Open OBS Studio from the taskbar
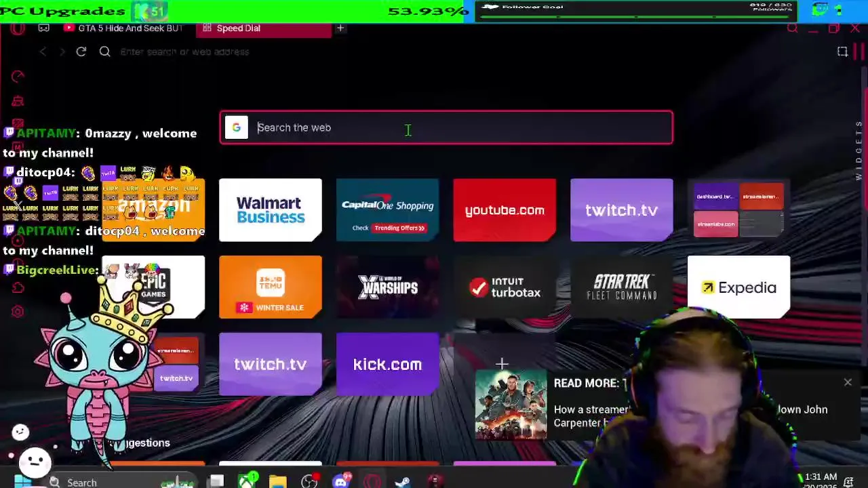Image resolution: width=868 pixels, height=488 pixels. point(309,482)
